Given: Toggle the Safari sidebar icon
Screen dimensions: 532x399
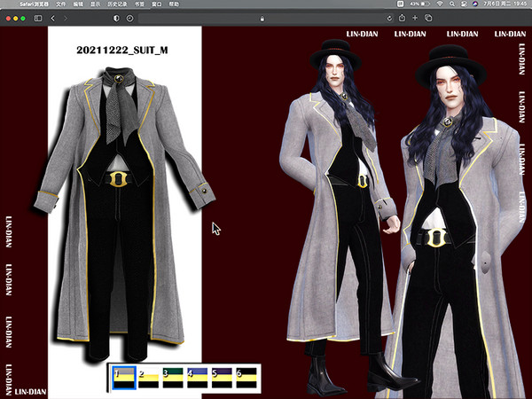Looking at the screenshot, I should [x=38, y=18].
